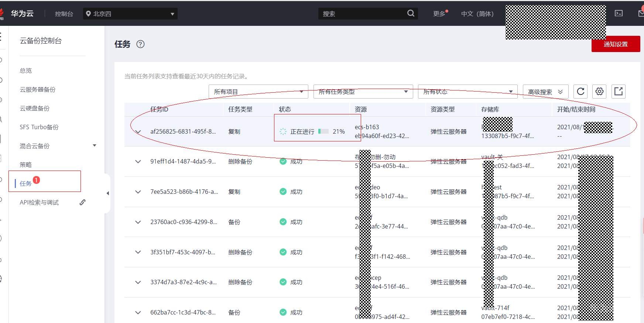The height and width of the screenshot is (323, 644).
Task: Expand task row 662ba7cc-1c3d-47bc-8...
Action: 138,312
